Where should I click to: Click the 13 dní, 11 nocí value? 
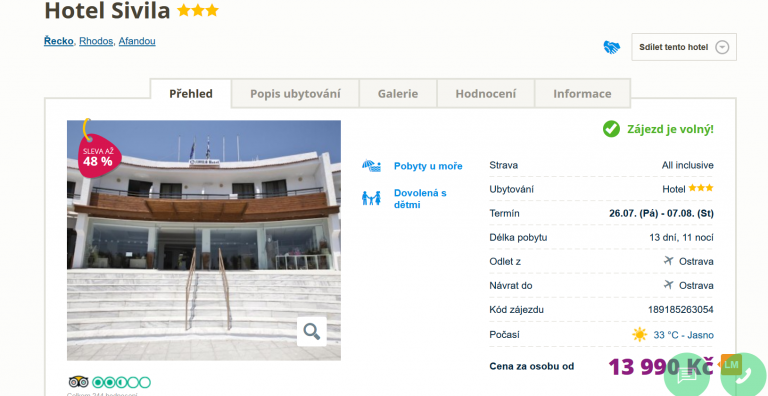pos(681,237)
